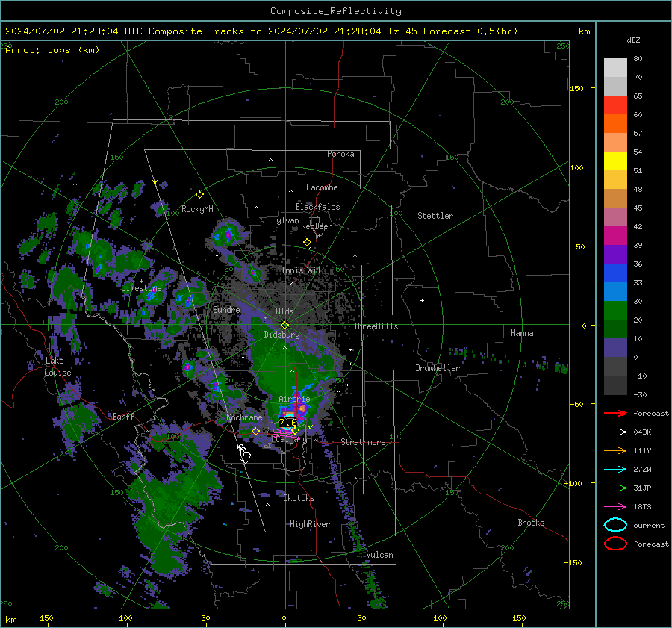This screenshot has width=672, height=628.
Task: Click the slate-purple 0–10 dBZ swatch
Action: 615,348
